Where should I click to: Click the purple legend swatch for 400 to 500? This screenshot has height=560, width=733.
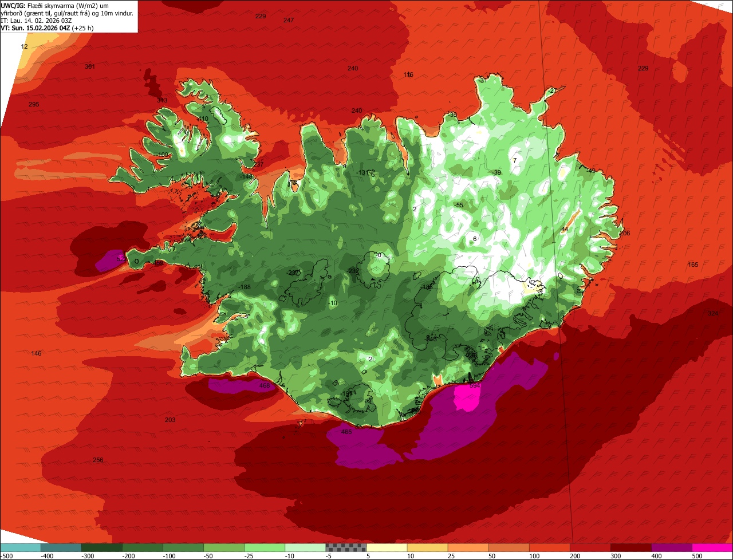pyautogui.click(x=672, y=547)
